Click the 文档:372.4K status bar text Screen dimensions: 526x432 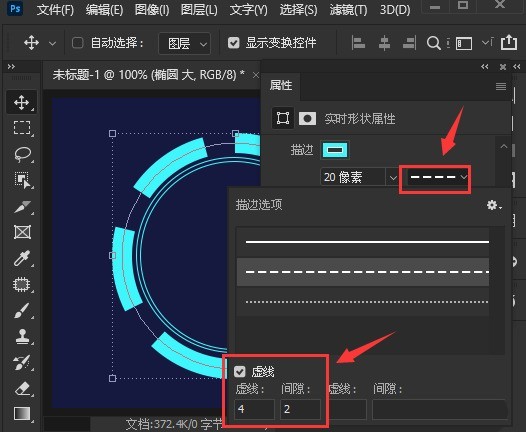[x=174, y=425]
